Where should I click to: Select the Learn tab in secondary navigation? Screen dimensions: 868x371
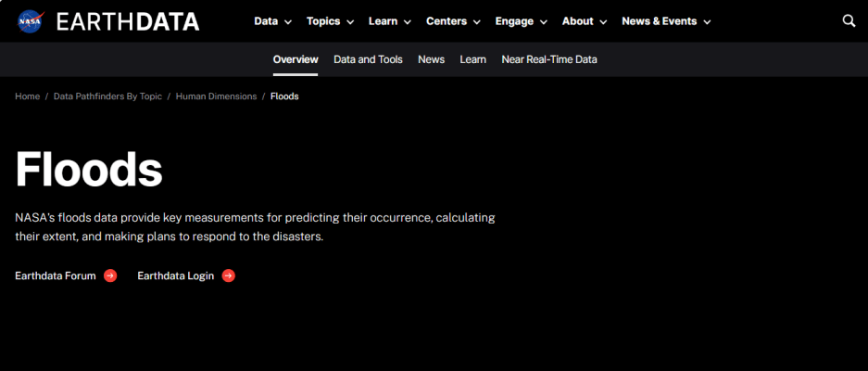click(x=472, y=59)
